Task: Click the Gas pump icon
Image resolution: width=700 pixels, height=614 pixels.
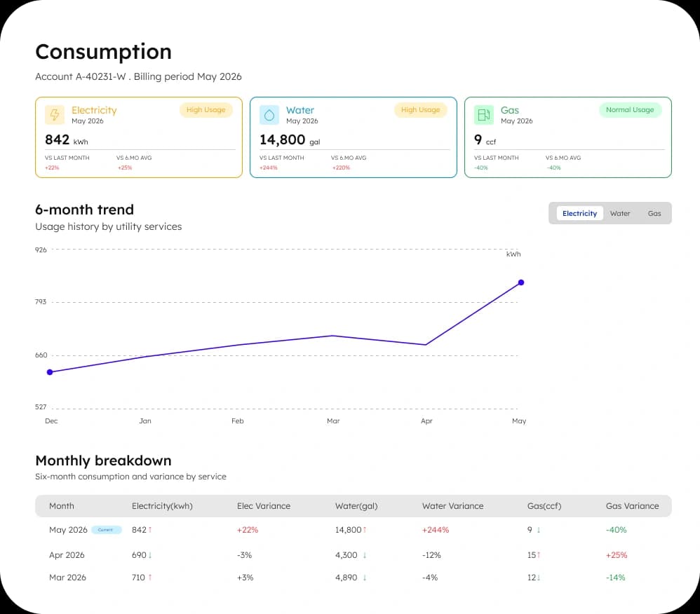Action: pyautogui.click(x=484, y=115)
